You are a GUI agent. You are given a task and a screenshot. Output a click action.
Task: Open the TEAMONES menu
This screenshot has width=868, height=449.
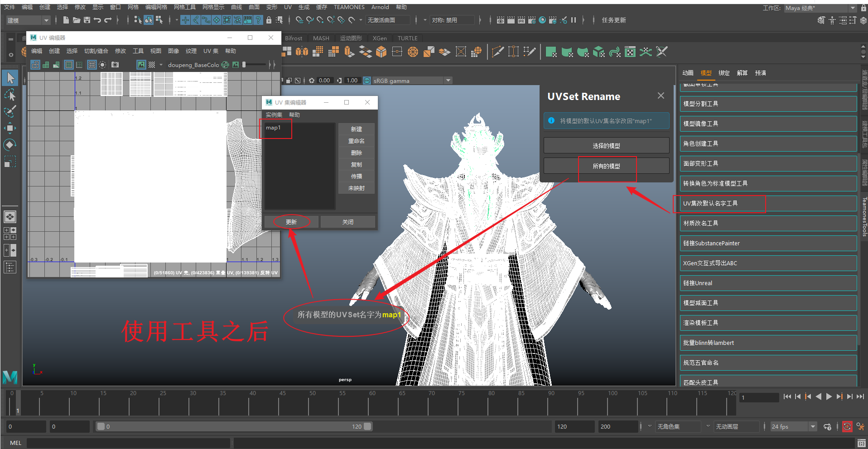coord(349,7)
